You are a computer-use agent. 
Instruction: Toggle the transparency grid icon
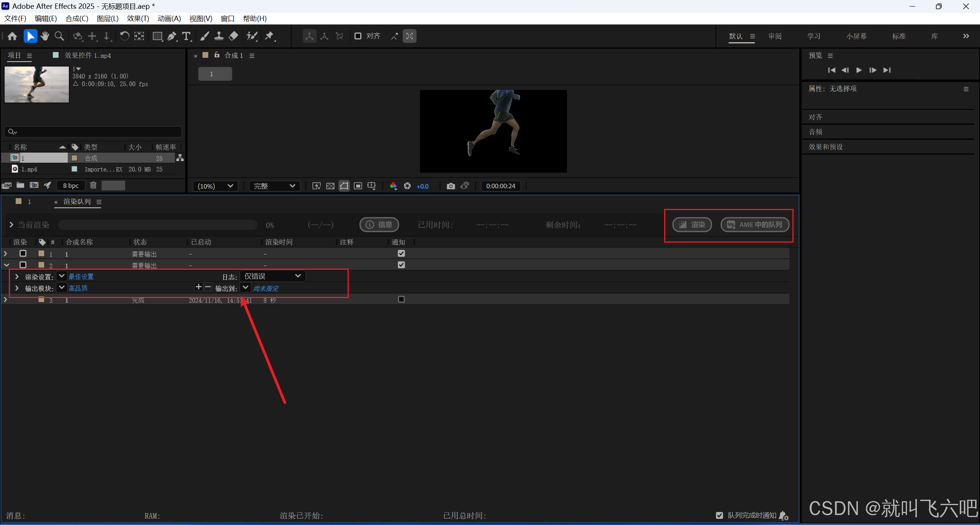click(x=330, y=186)
